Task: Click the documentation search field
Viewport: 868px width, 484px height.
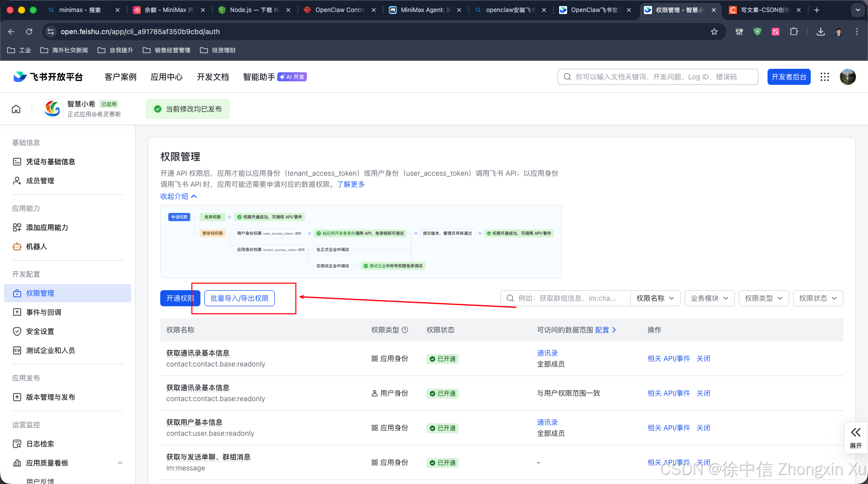Action: coord(658,77)
